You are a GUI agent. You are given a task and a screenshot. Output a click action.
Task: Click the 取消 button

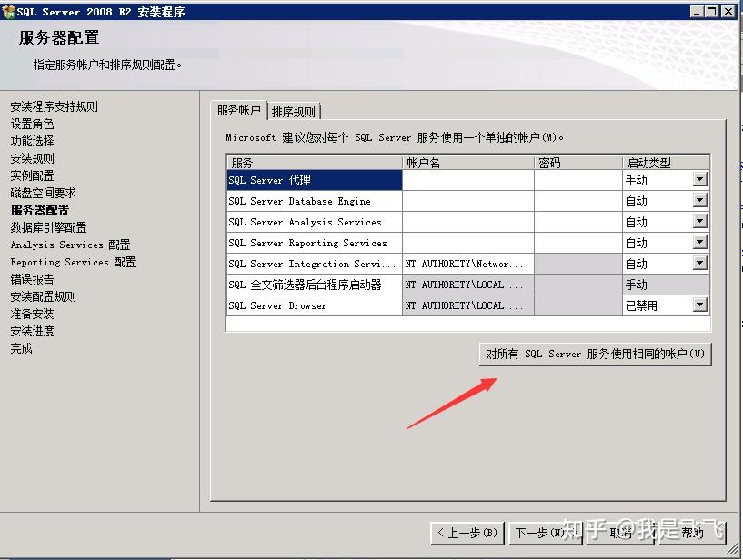pyautogui.click(x=620, y=535)
